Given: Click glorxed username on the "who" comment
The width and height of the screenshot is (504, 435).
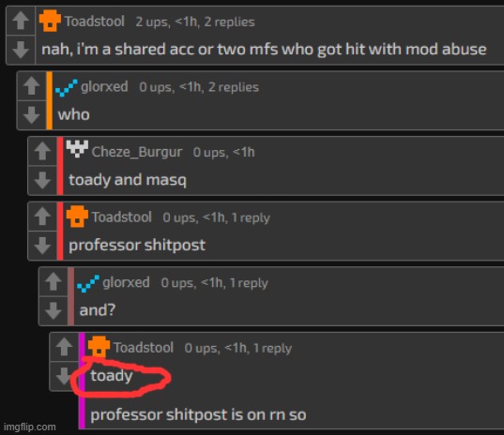Looking at the screenshot, I should (104, 86).
